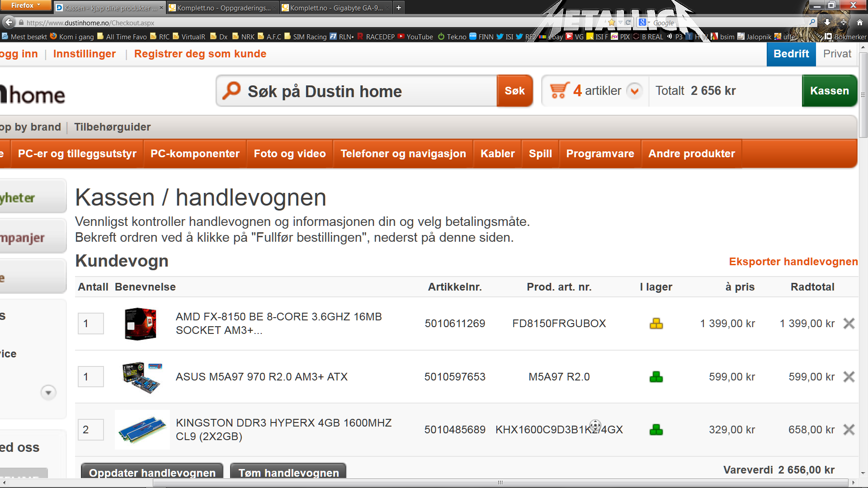Open the Innstillinger link
This screenshot has height=488, width=868.
click(x=85, y=54)
